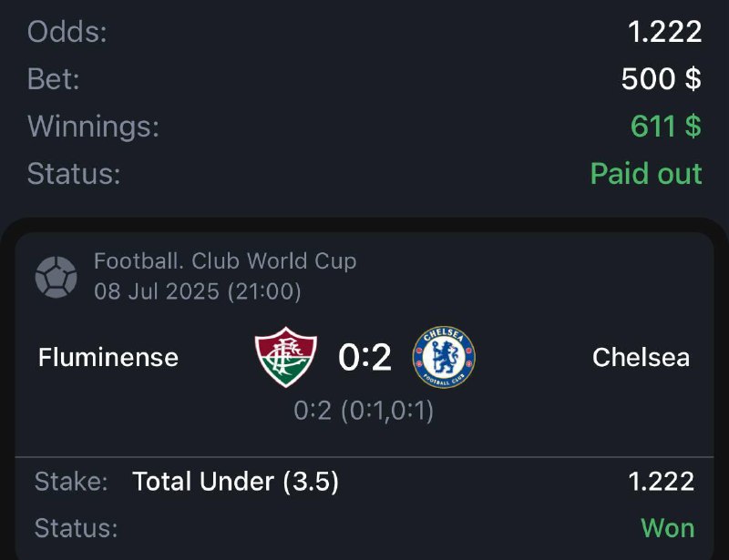Click the green Paid out status
The width and height of the screenshot is (729, 560).
646,173
